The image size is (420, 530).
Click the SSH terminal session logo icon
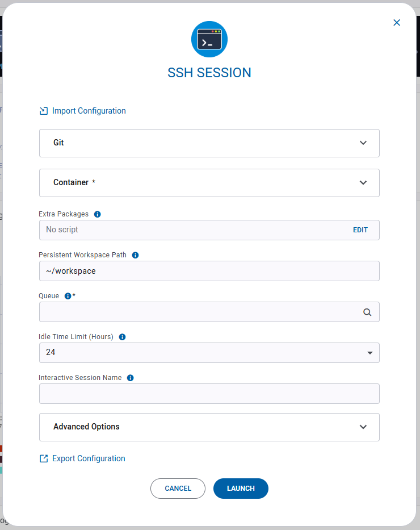click(209, 39)
